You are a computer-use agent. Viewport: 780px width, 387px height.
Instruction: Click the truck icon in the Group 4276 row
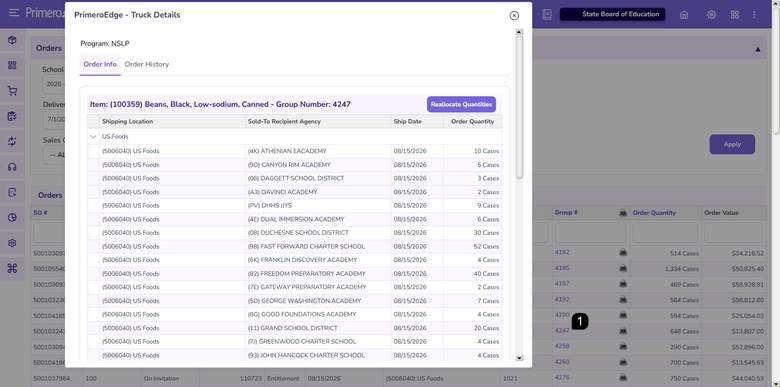[x=623, y=378]
